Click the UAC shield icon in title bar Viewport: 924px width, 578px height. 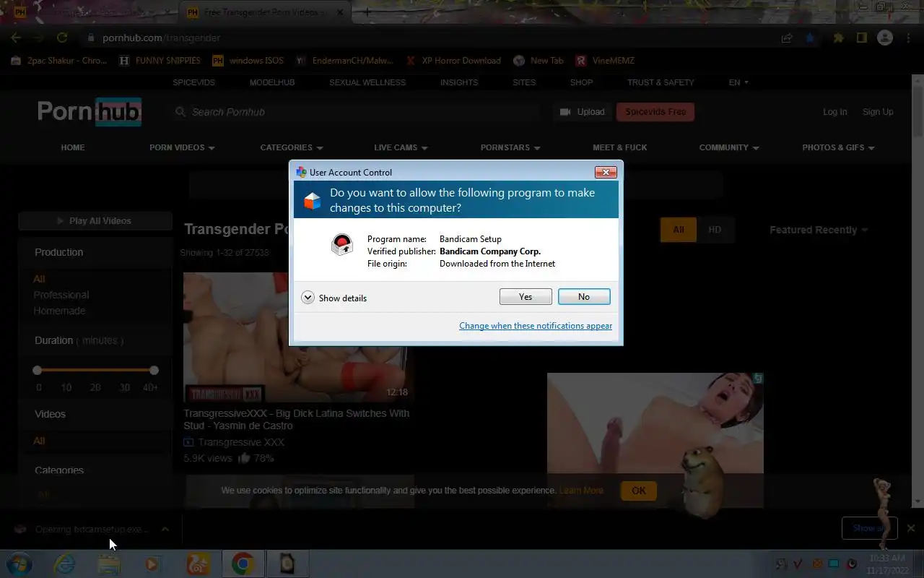click(301, 172)
